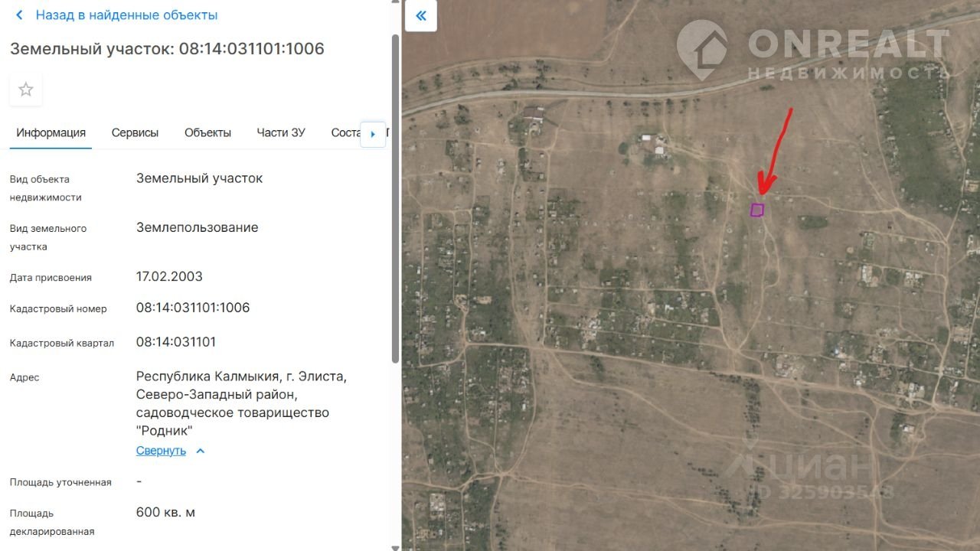This screenshot has width=980, height=551.
Task: Click the chevron next to Свернуть
Action: pyautogui.click(x=201, y=451)
